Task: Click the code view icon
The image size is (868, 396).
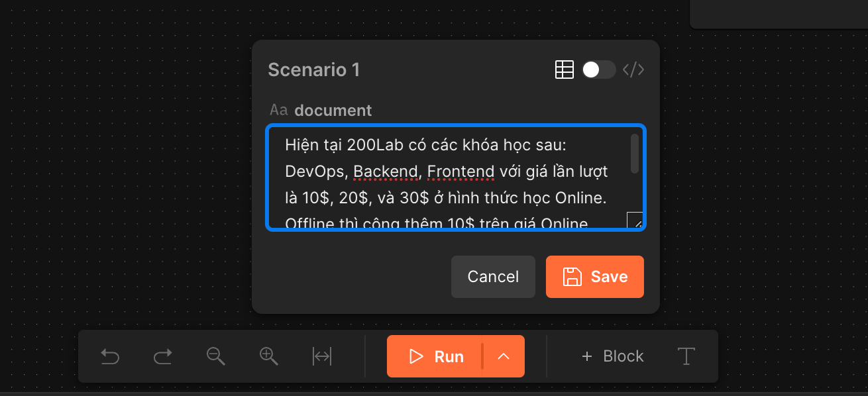Action: 633,70
